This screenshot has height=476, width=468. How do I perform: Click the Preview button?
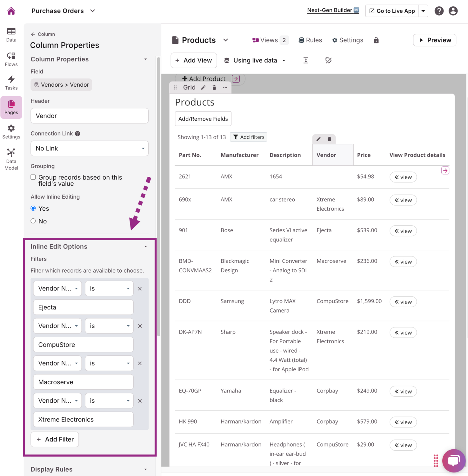click(435, 40)
